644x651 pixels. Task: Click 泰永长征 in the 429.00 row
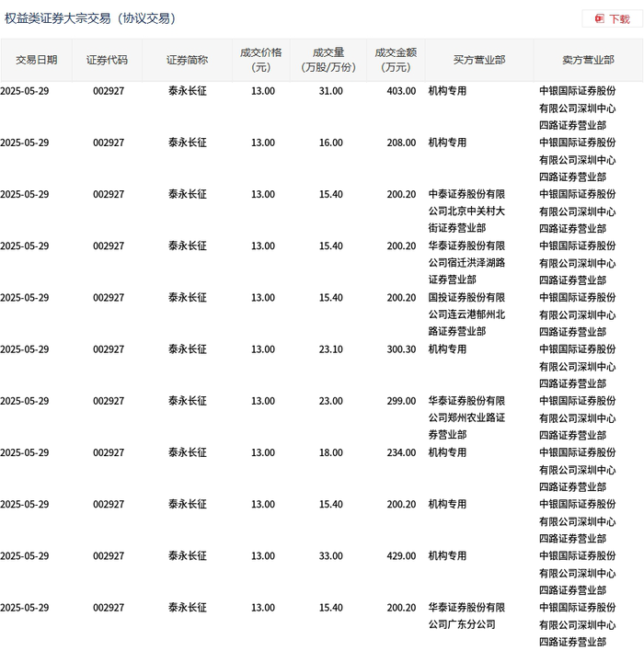pos(188,556)
